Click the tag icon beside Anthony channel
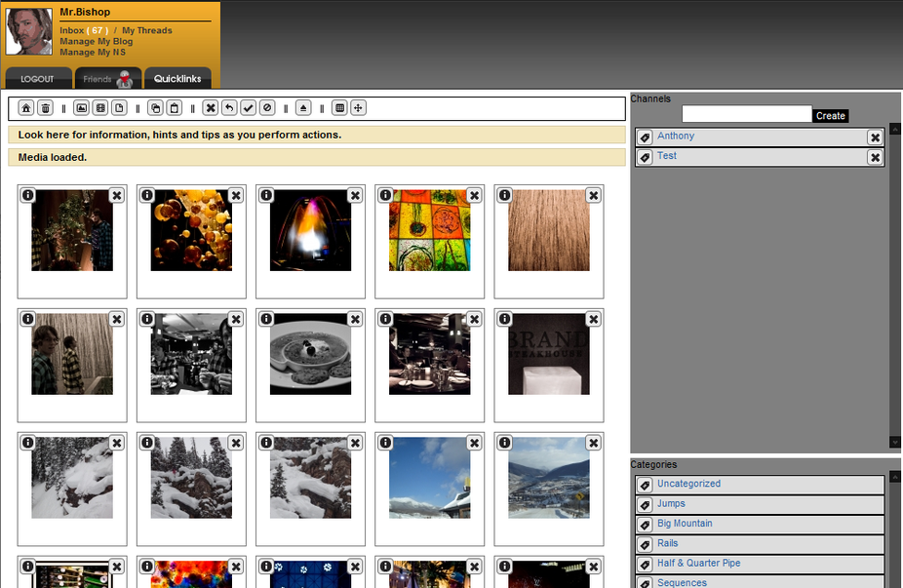This screenshot has width=903, height=588. [x=645, y=137]
